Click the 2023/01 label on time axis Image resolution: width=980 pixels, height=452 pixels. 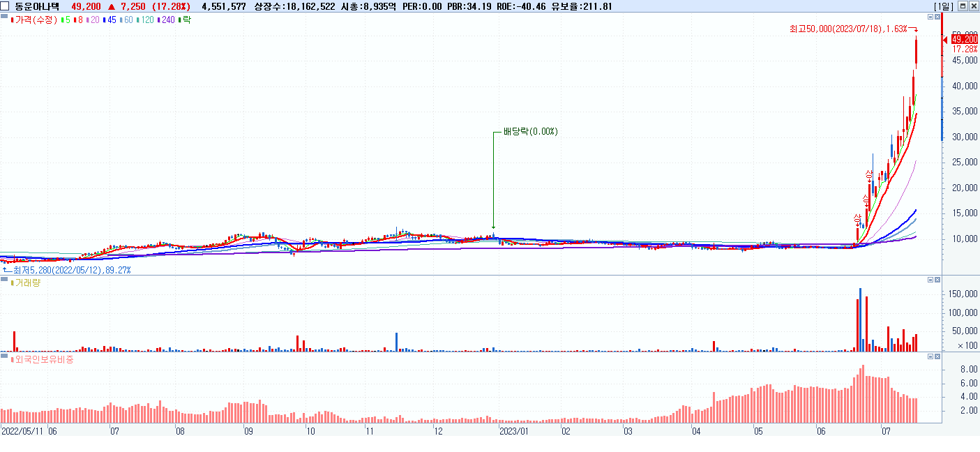(x=515, y=432)
